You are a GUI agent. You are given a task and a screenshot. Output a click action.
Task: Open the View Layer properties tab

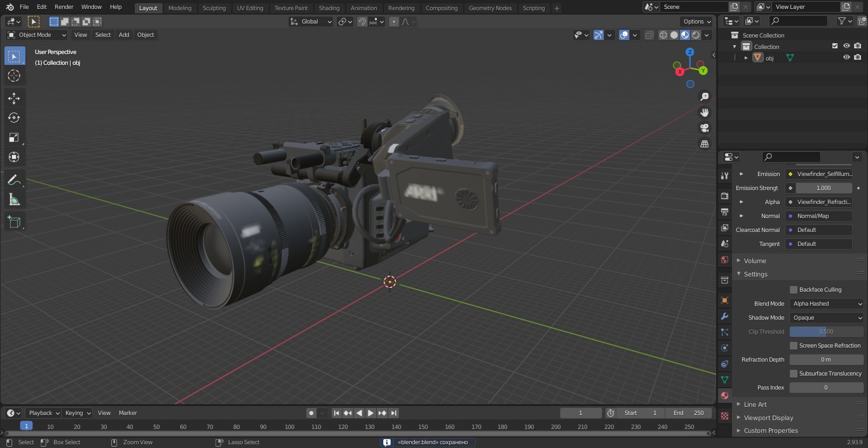(724, 227)
